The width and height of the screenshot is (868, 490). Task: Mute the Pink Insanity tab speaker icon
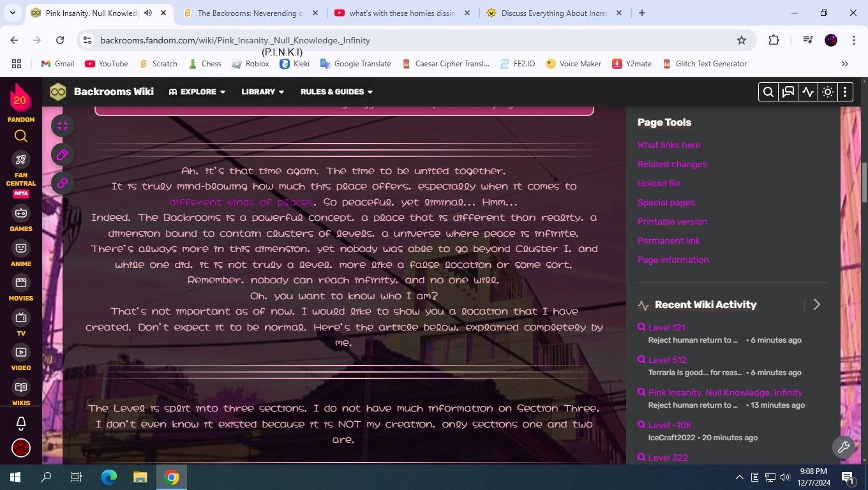[x=147, y=13]
